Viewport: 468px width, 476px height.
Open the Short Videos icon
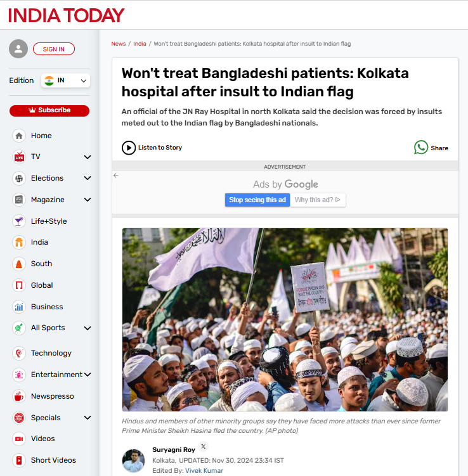tap(19, 460)
